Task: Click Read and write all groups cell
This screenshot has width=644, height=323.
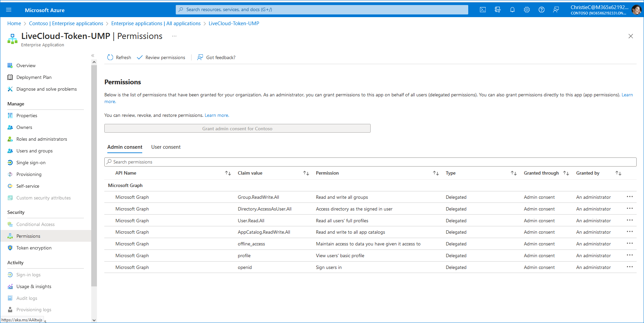Action: (x=342, y=197)
